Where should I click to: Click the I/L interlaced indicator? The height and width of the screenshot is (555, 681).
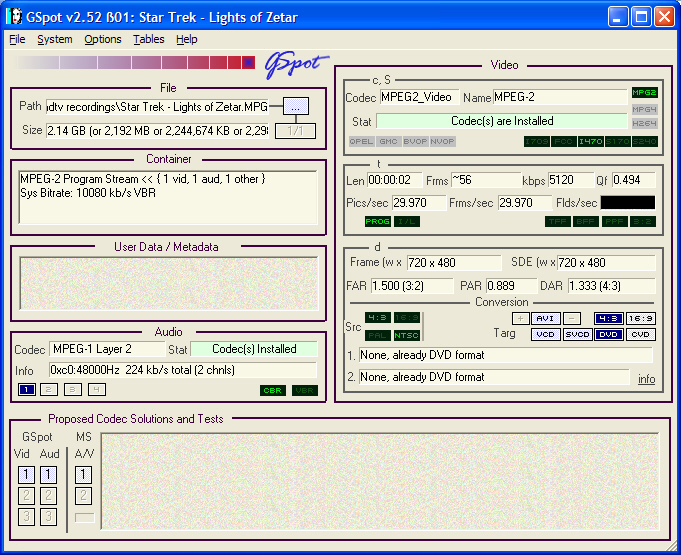407,221
